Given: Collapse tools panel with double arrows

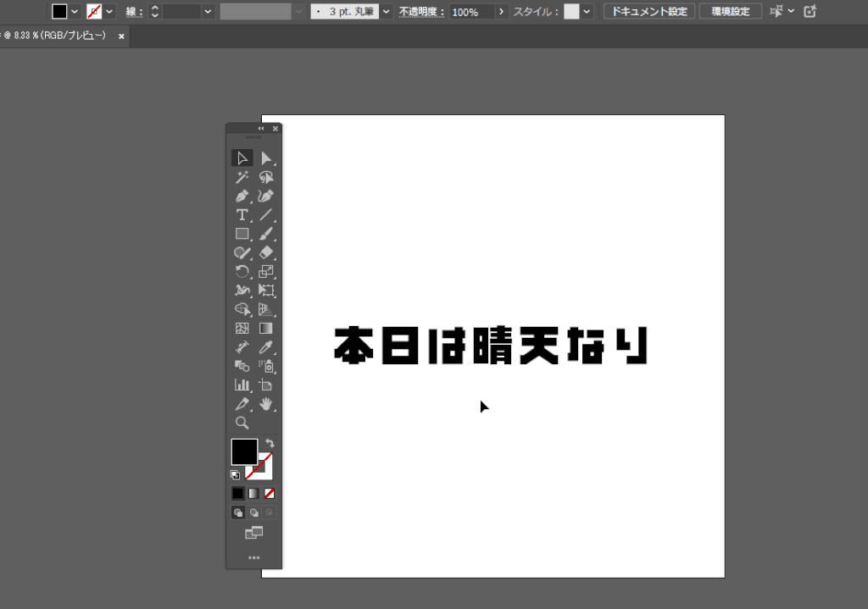Looking at the screenshot, I should [261, 129].
